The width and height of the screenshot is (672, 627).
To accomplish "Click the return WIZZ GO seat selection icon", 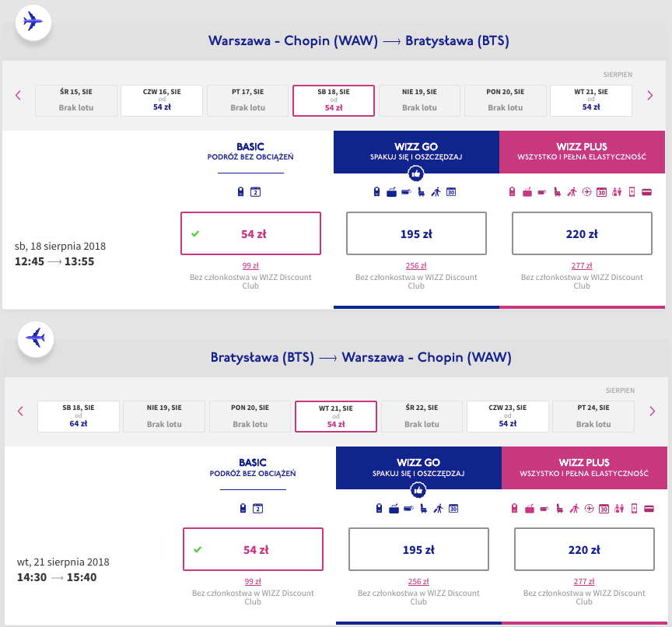I will pos(423,508).
